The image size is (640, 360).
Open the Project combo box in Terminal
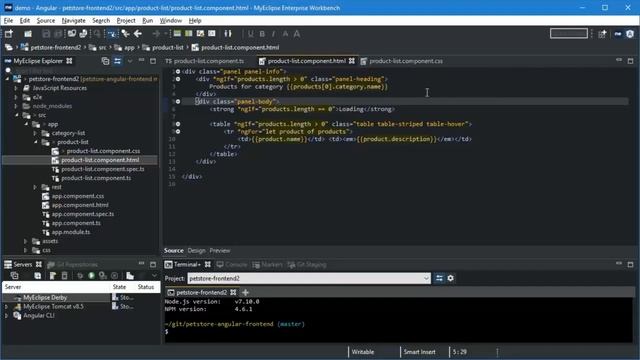click(x=309, y=278)
